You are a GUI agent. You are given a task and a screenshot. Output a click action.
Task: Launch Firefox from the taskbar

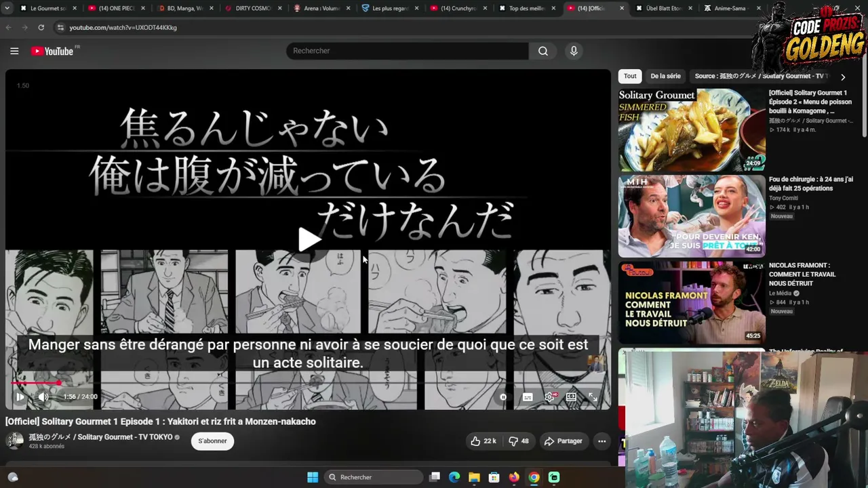tap(514, 477)
